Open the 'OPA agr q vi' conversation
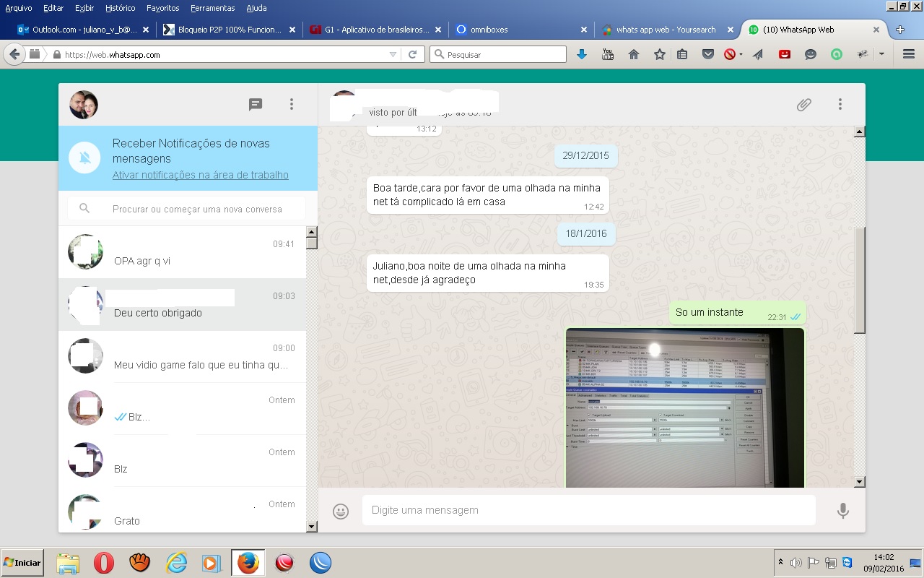 click(182, 252)
